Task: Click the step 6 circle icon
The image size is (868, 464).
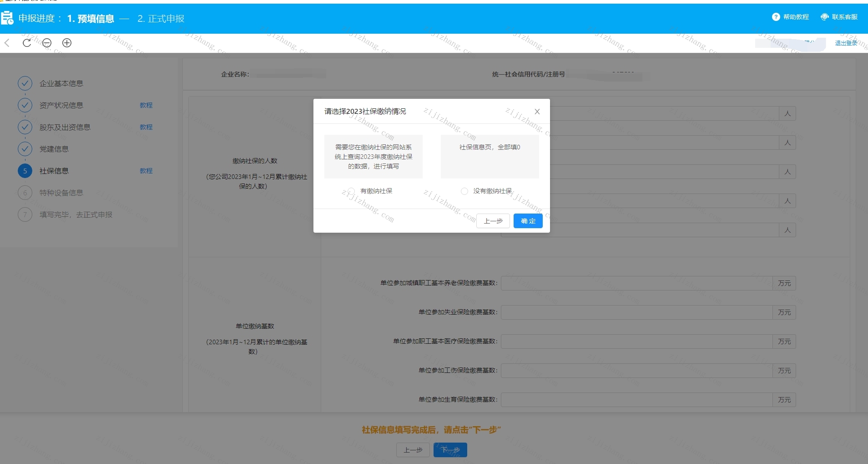Action: 25,193
